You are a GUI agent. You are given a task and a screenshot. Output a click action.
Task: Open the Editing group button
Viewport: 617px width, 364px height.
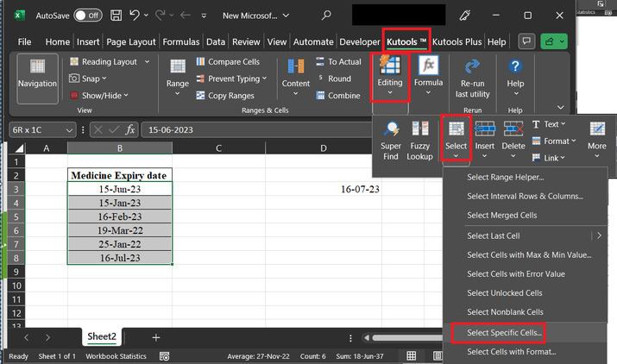(x=390, y=77)
